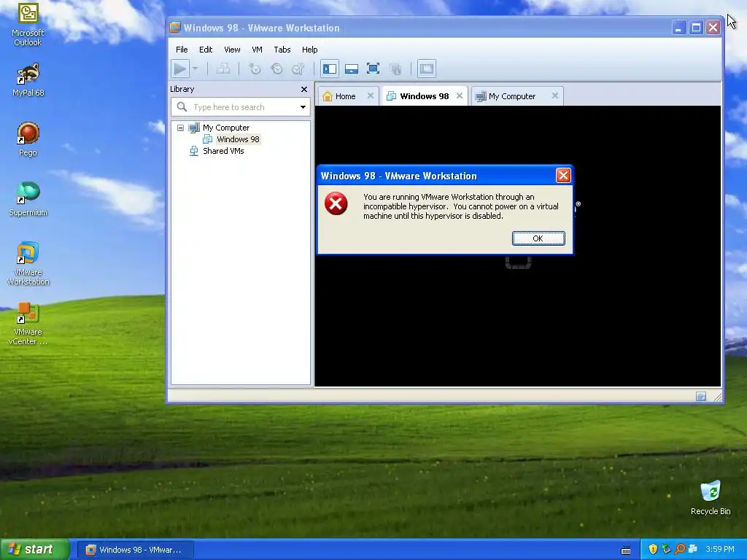Click the status bar device icon
747x560 pixels.
(701, 397)
